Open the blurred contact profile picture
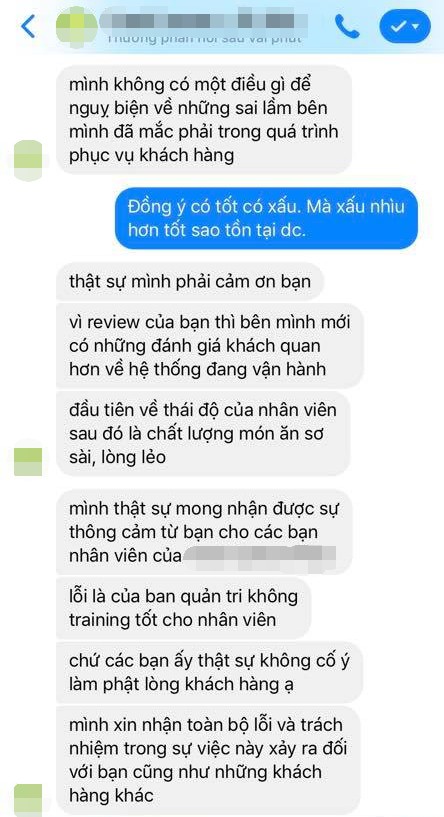The height and width of the screenshot is (817, 444). [77, 24]
